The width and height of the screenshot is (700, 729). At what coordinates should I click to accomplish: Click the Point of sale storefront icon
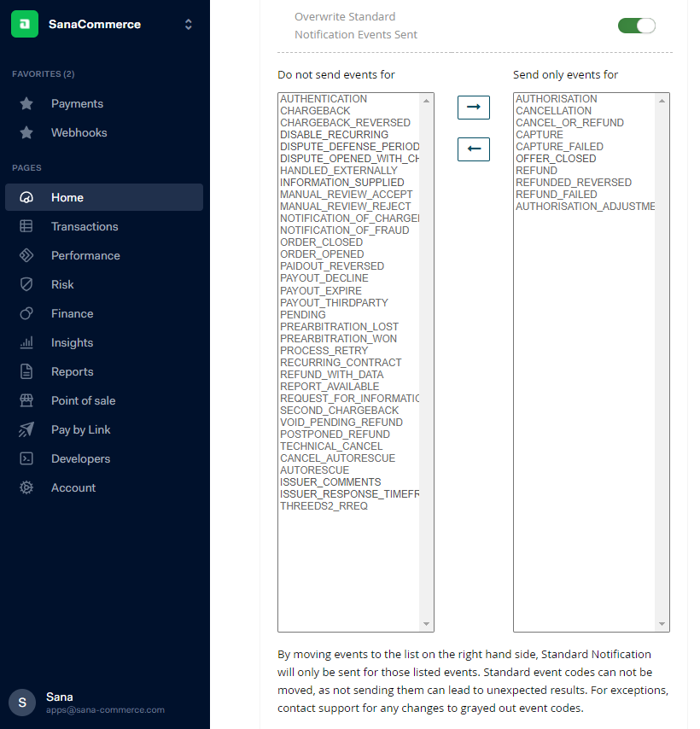26,400
